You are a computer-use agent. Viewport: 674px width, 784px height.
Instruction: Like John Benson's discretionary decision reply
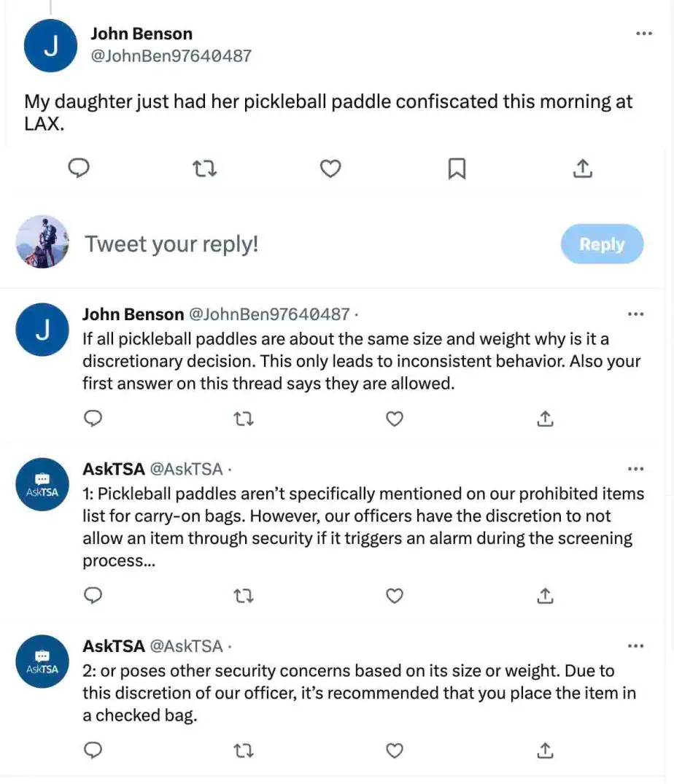pyautogui.click(x=395, y=419)
